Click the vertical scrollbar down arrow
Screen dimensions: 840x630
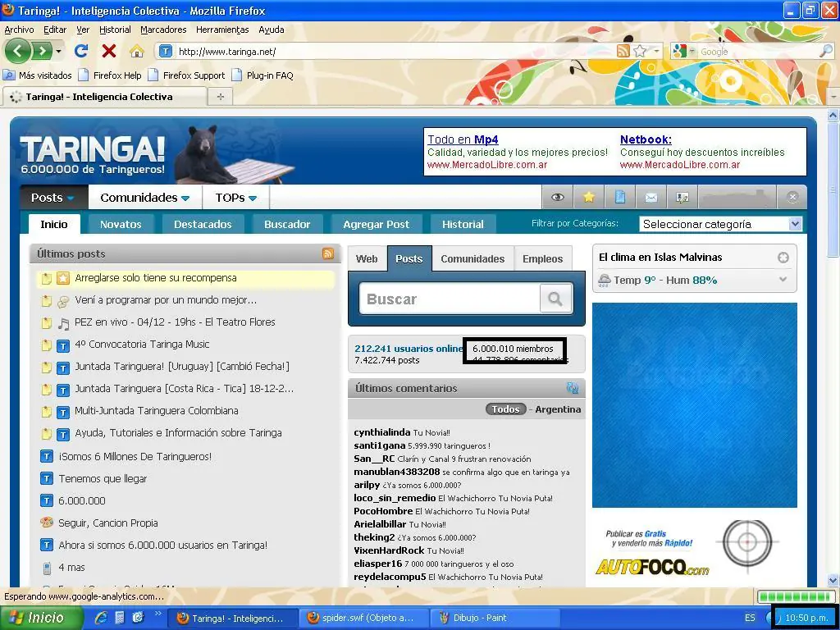[833, 580]
